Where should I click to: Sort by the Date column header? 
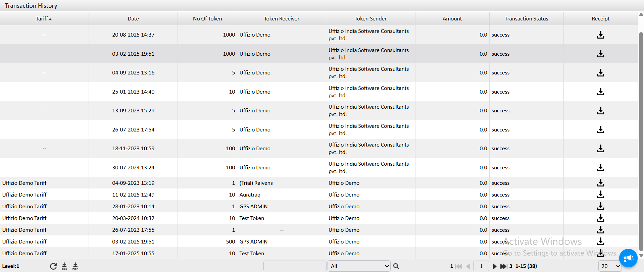pyautogui.click(x=133, y=19)
